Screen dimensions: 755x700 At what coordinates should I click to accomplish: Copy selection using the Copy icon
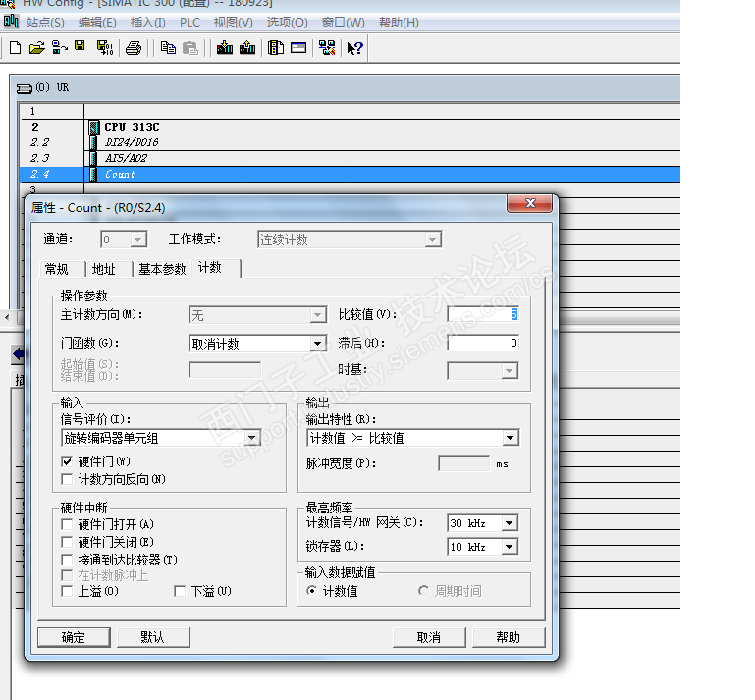(x=168, y=48)
